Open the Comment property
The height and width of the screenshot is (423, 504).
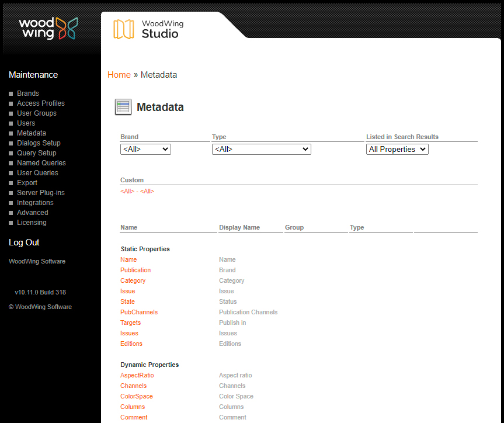(x=134, y=418)
